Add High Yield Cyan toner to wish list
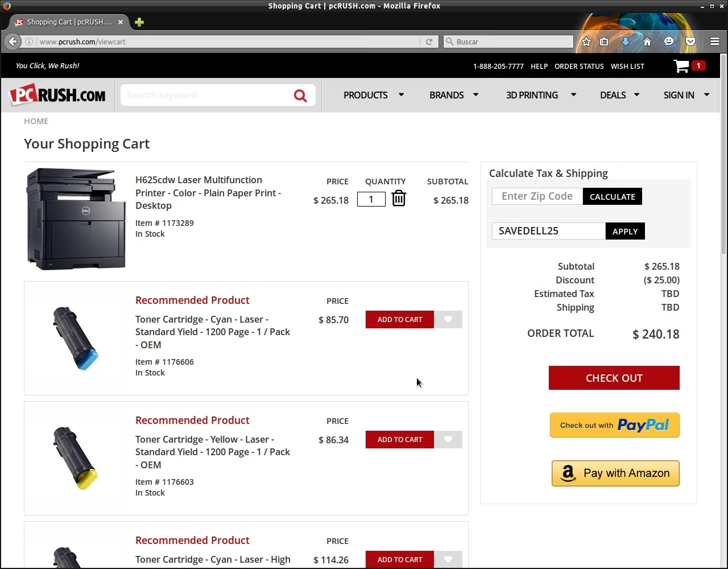The height and width of the screenshot is (569, 728). pos(448,559)
